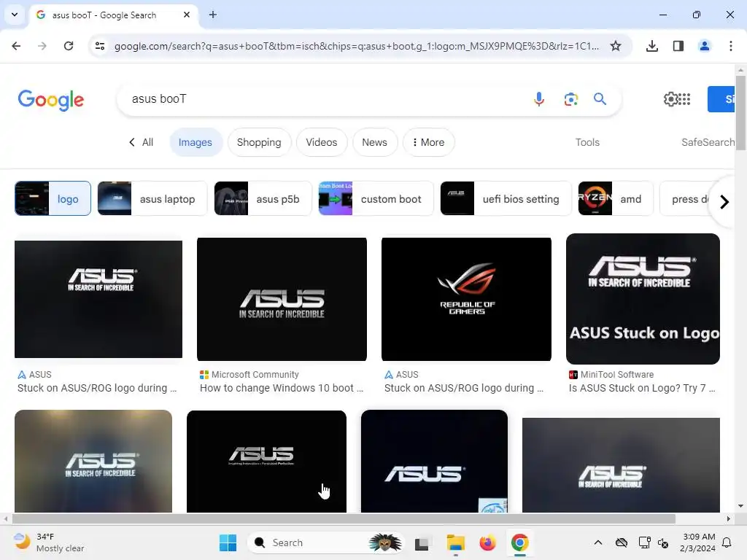Switch to Shopping tab
This screenshot has height=560, width=747.
click(259, 142)
